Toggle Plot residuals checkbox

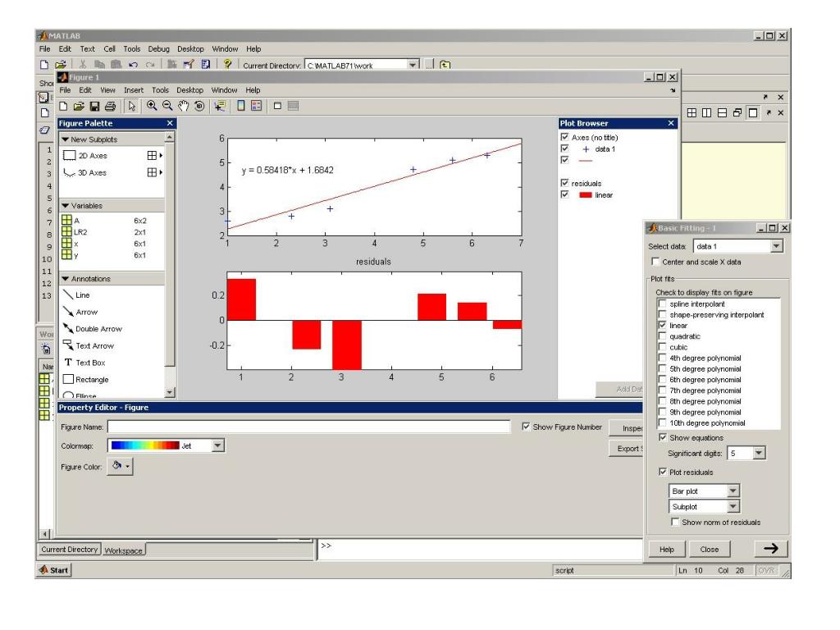point(663,472)
